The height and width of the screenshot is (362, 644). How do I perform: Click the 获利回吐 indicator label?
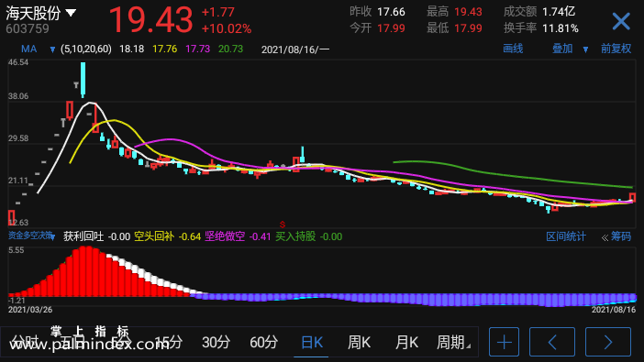(x=83, y=236)
